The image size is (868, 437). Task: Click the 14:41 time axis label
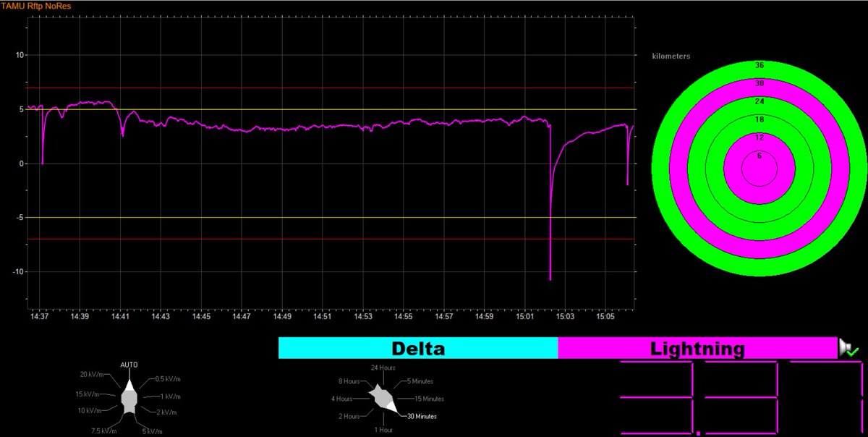pyautogui.click(x=121, y=316)
